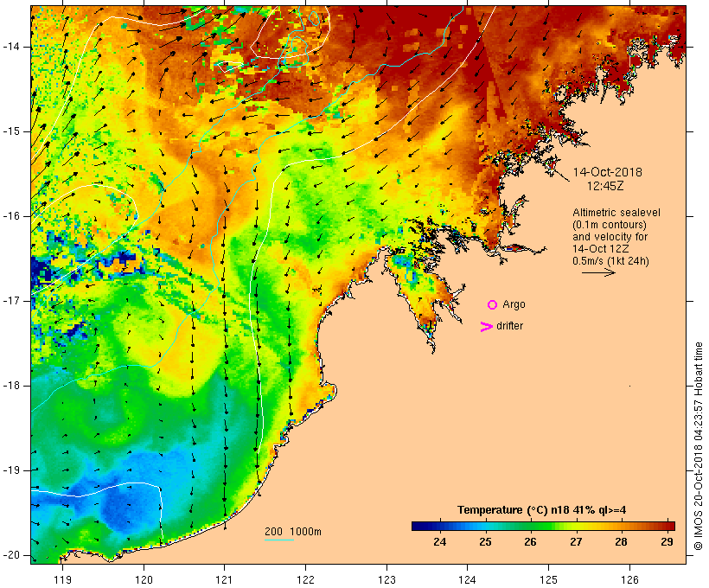
Task: Click the '0.5m/s (1kt 24h)' label
Action: (x=611, y=261)
